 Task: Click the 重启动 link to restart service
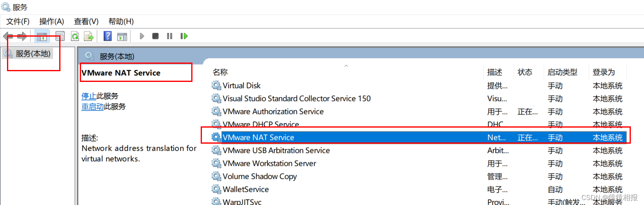[93, 107]
